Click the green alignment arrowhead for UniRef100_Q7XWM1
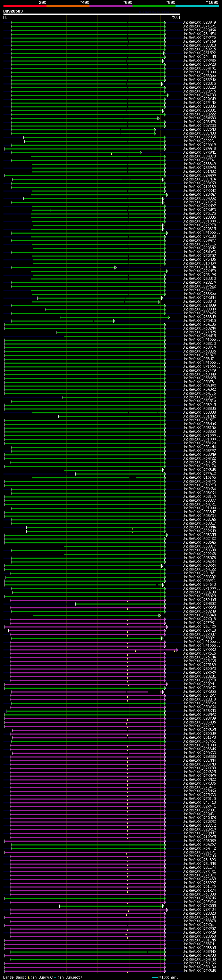Image resolution: width=222 pixels, height=980 pixels. point(141,153)
